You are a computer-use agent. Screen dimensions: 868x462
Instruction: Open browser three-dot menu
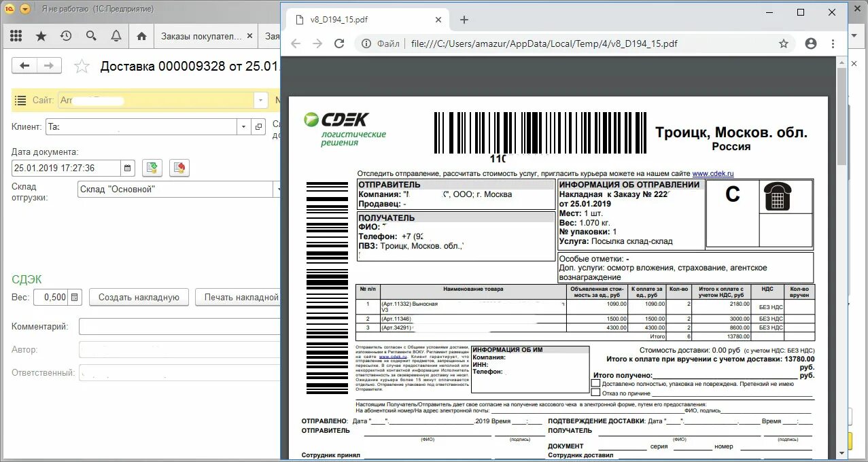(x=834, y=43)
